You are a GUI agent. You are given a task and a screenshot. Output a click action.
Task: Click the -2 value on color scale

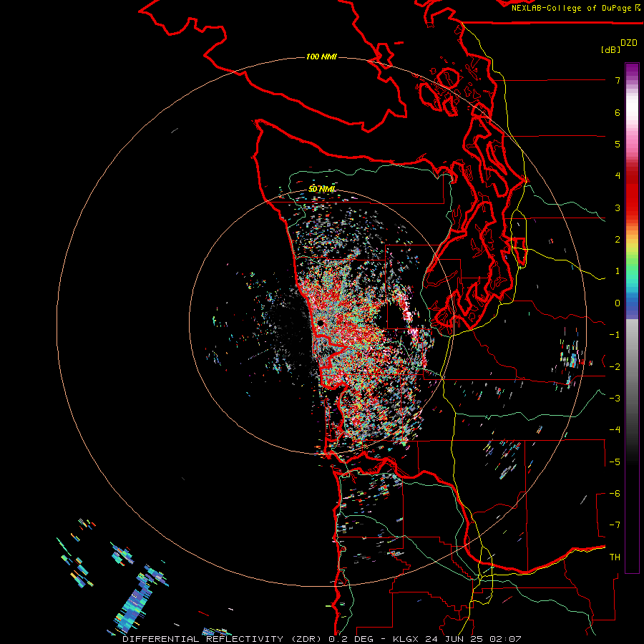pos(615,367)
